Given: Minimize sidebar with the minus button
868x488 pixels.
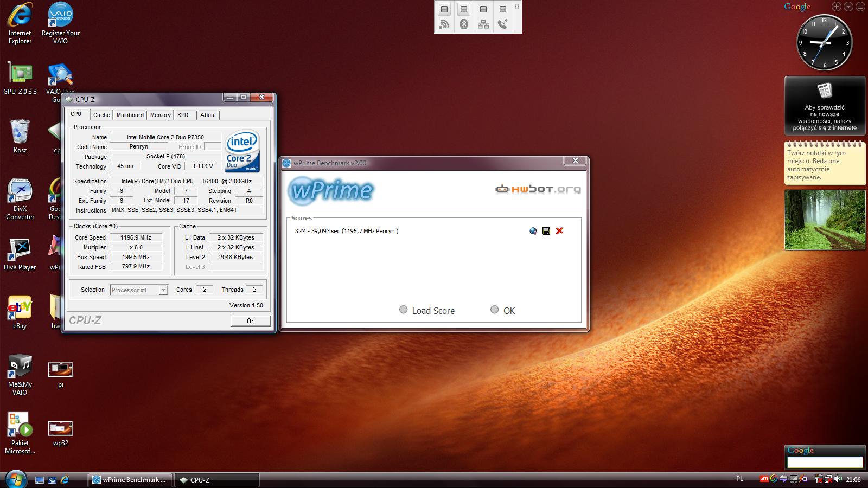Looking at the screenshot, I should click(860, 7).
